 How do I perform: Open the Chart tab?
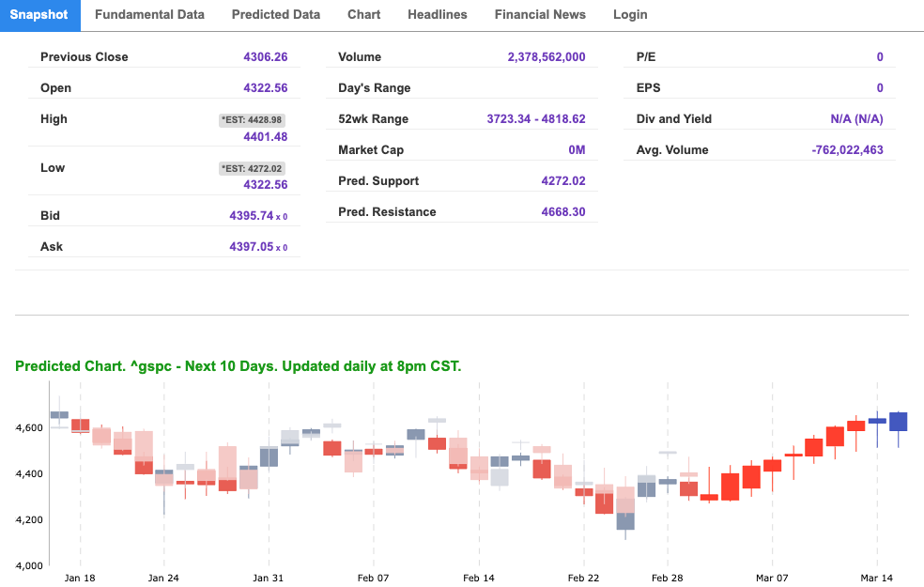pos(364,15)
